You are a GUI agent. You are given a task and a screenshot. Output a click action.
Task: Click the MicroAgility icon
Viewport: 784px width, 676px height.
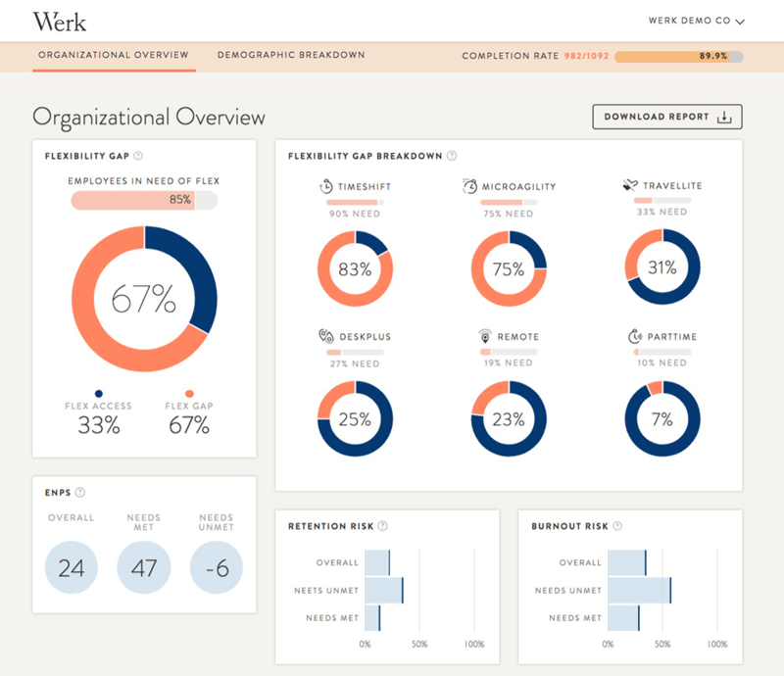coord(469,186)
